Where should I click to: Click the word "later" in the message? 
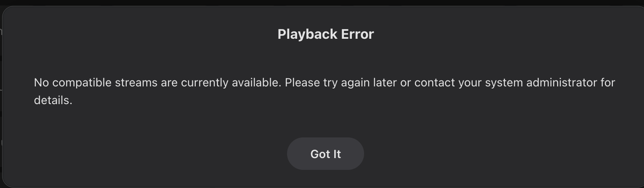tap(385, 83)
